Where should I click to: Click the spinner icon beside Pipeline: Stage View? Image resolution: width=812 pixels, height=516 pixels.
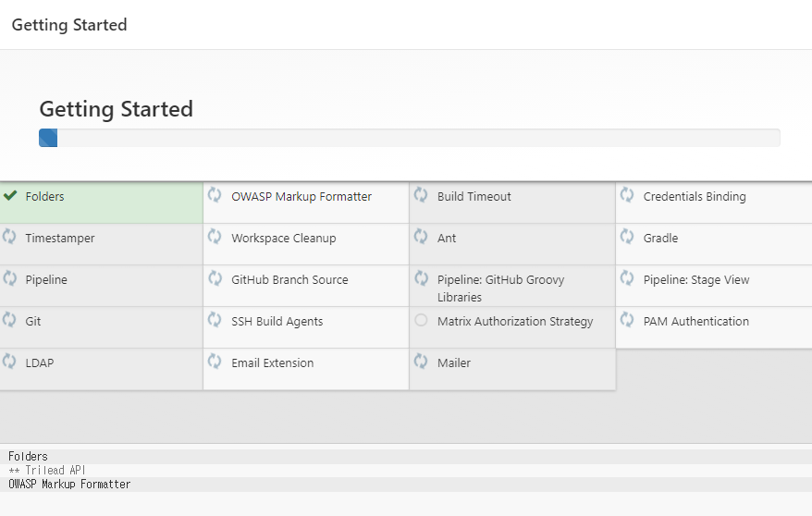[627, 278]
